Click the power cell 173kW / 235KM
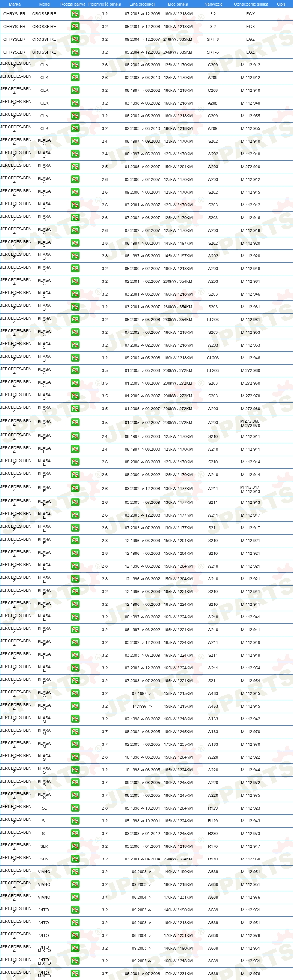 [x=178, y=744]
